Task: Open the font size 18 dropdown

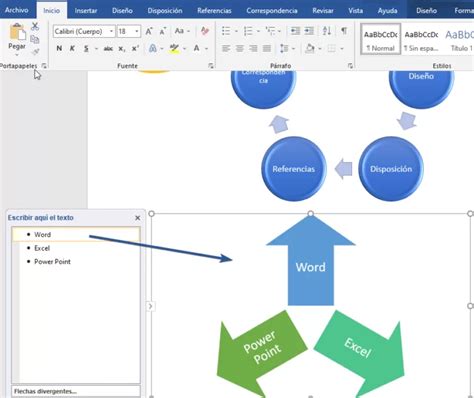Action: coord(137,32)
